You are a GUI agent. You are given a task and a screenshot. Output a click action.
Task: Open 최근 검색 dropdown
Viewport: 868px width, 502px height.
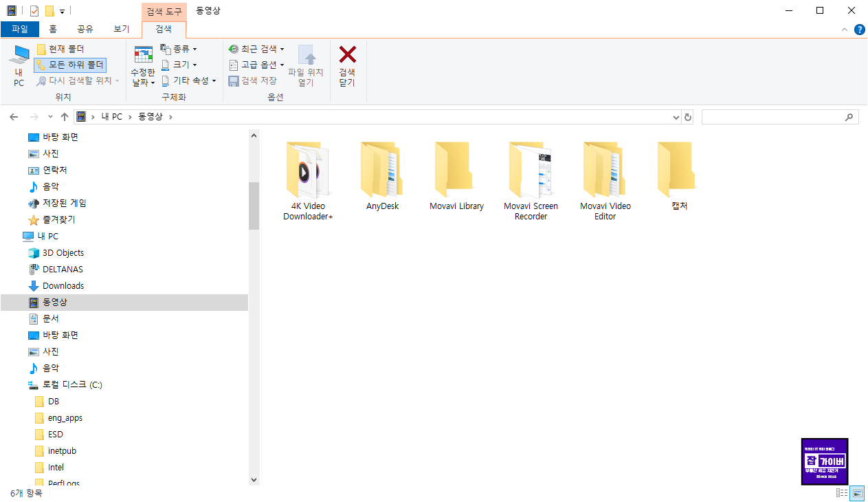point(256,49)
